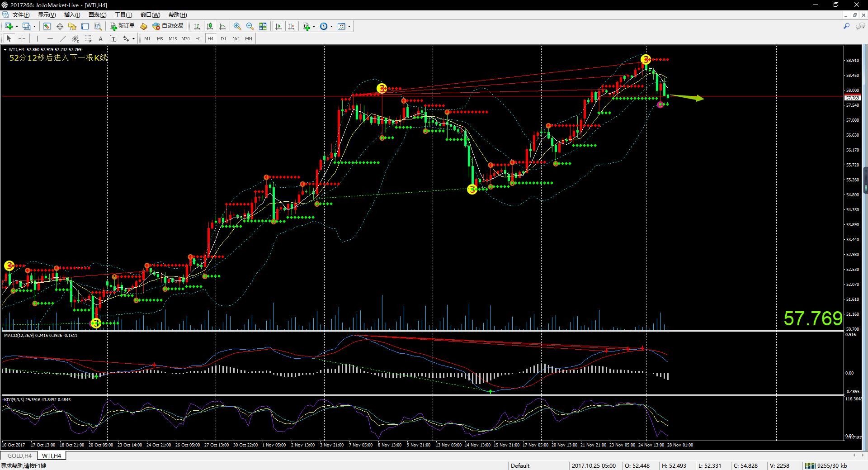Select the trendline drawing tool
The image size is (868, 470).
tap(63, 39)
